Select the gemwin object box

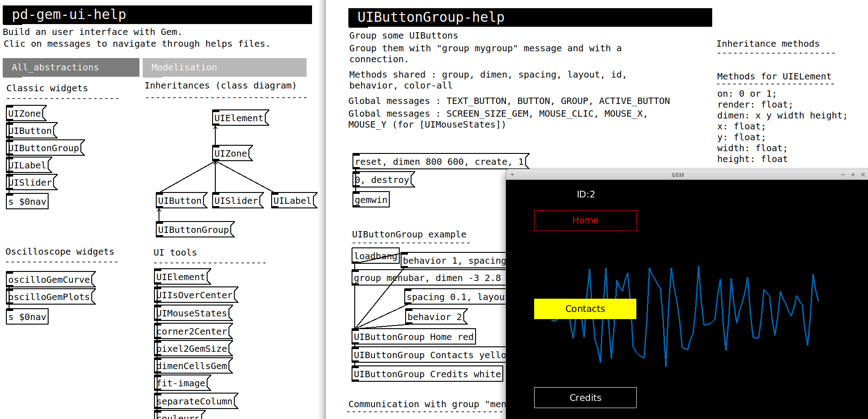(371, 200)
